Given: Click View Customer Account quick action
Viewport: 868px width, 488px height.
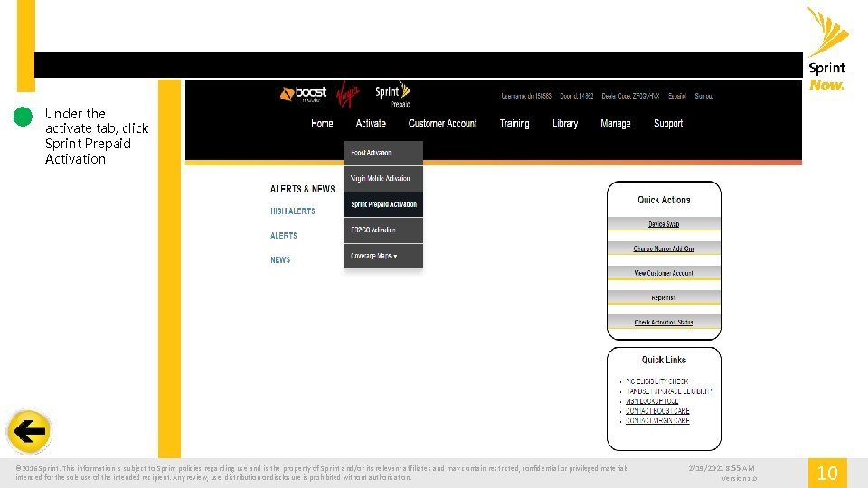Looking at the screenshot, I should [x=664, y=273].
